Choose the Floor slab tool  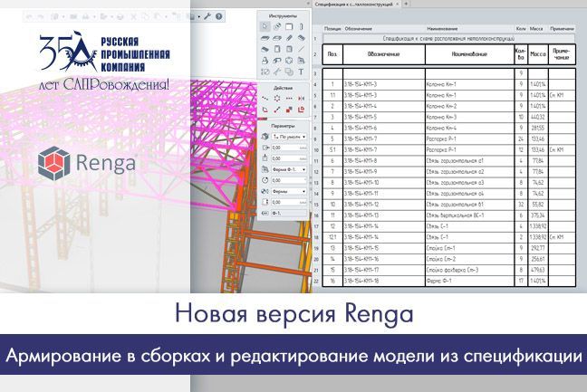pos(265,38)
